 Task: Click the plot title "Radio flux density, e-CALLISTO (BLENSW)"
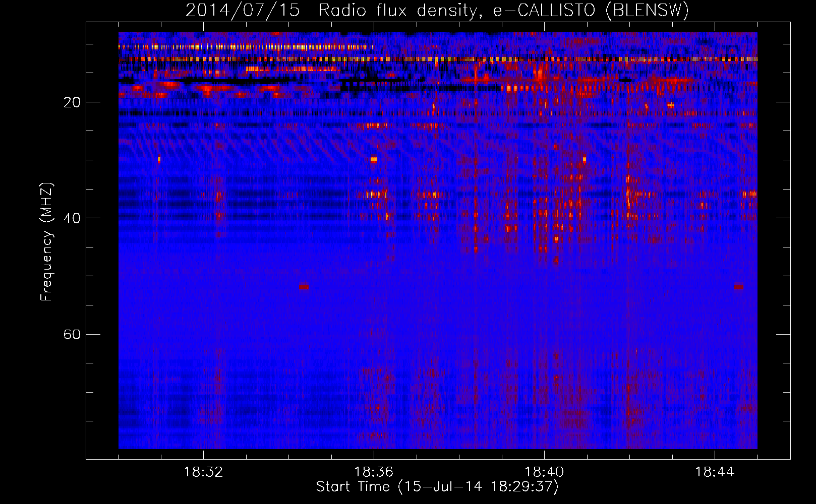click(x=503, y=11)
